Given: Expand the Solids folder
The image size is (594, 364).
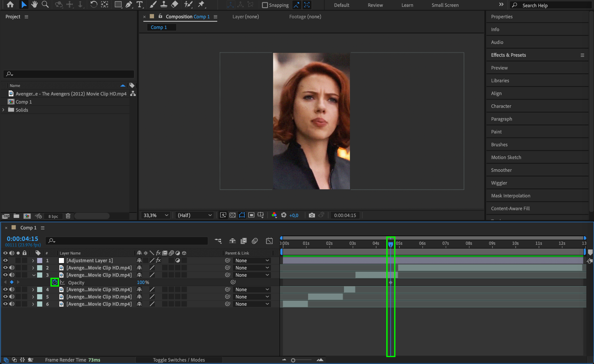Looking at the screenshot, I should 3,110.
